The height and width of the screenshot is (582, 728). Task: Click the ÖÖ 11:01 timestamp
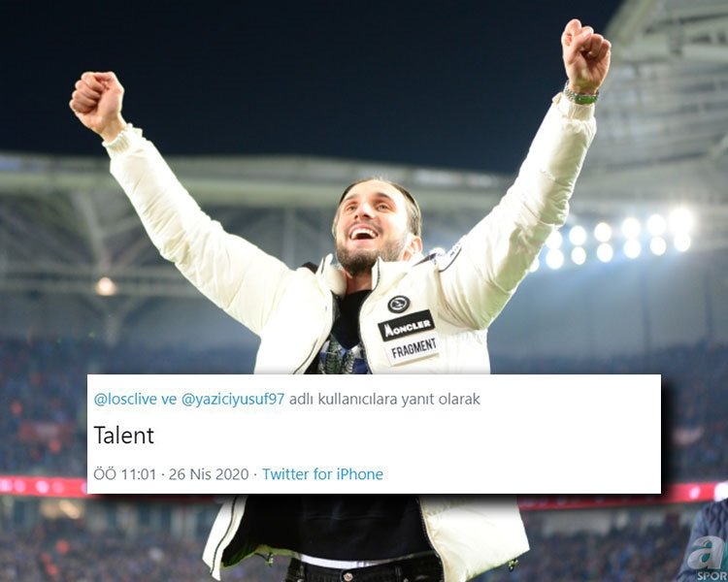coord(125,474)
